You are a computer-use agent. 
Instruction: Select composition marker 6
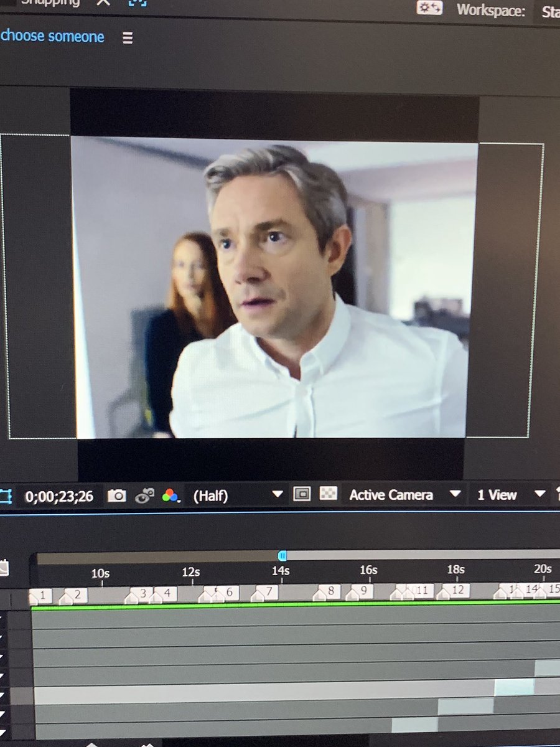pyautogui.click(x=226, y=593)
